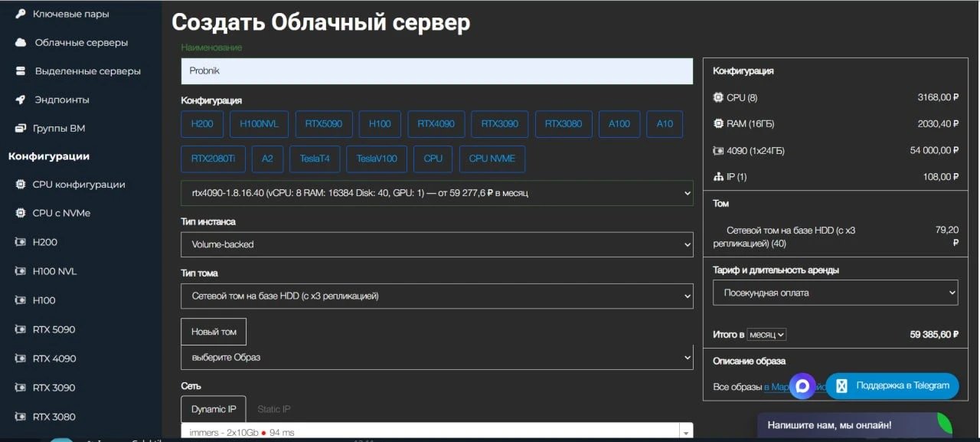Screen dimensions: 980x442
Task: Click the chip icon beside CPU с NVMe
Action: click(x=21, y=213)
